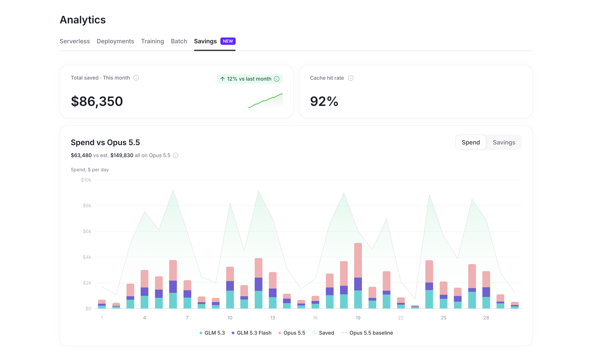Select the bar for day 25
593x364 pixels.
tap(443, 295)
